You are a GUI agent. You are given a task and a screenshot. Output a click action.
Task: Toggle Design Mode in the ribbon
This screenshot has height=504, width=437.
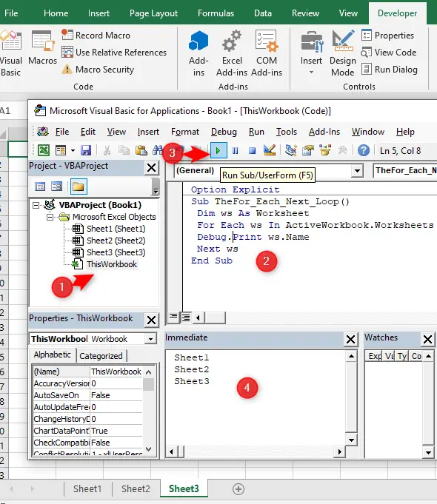click(343, 53)
